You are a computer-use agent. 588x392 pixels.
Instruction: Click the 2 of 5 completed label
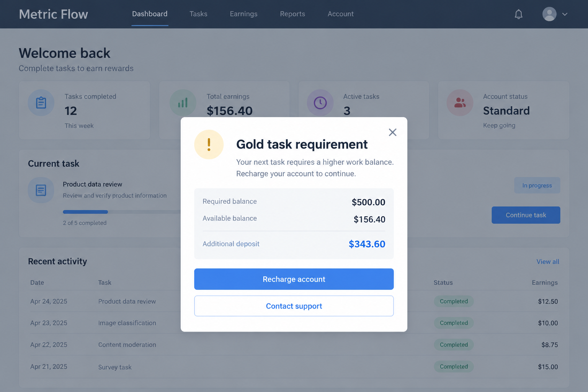click(x=85, y=223)
